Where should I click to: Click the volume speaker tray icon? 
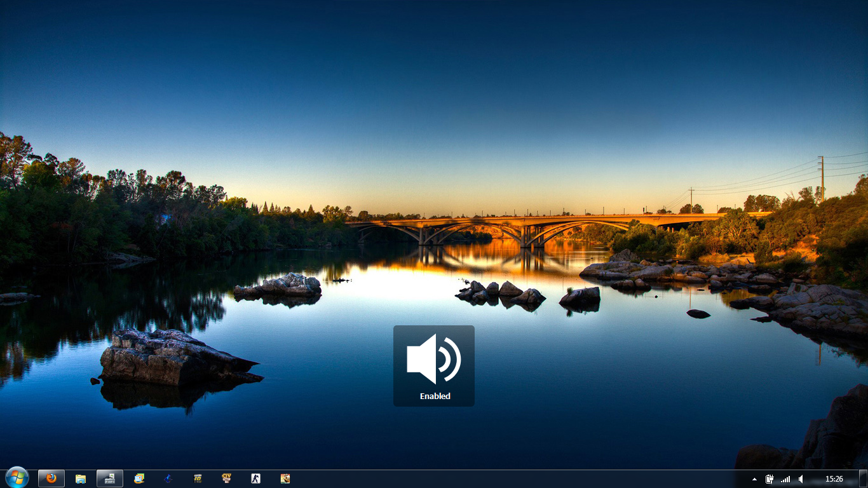(x=801, y=479)
